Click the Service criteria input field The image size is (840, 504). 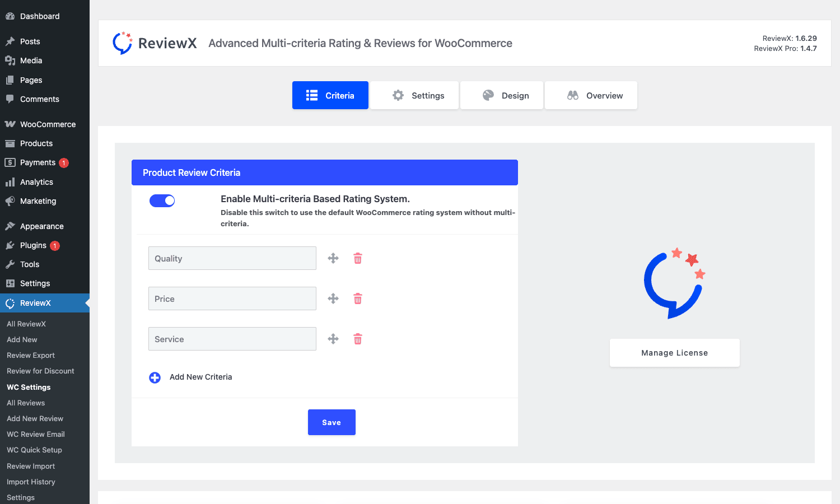232,339
